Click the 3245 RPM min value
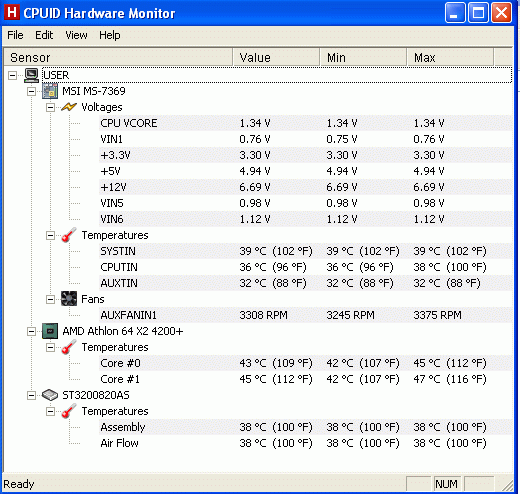 [350, 315]
